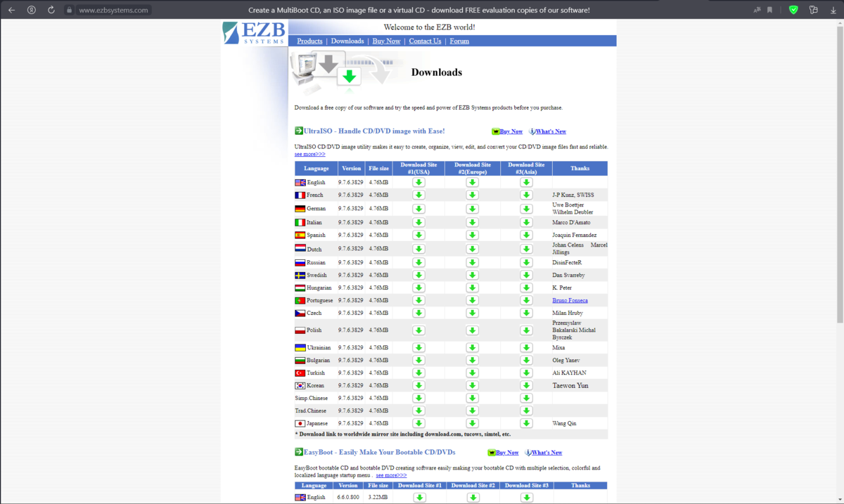
Task: Download Bulgarian UltraISO from Europe site
Action: 472,360
